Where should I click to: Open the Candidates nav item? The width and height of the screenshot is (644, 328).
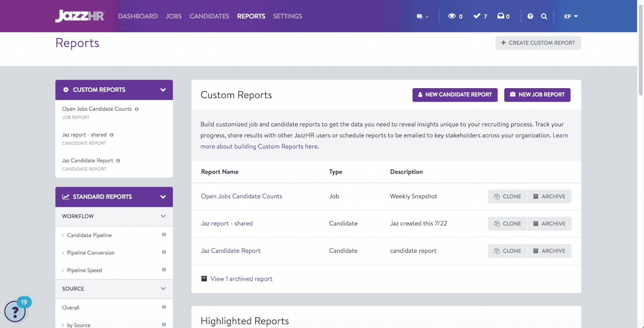[x=209, y=16]
